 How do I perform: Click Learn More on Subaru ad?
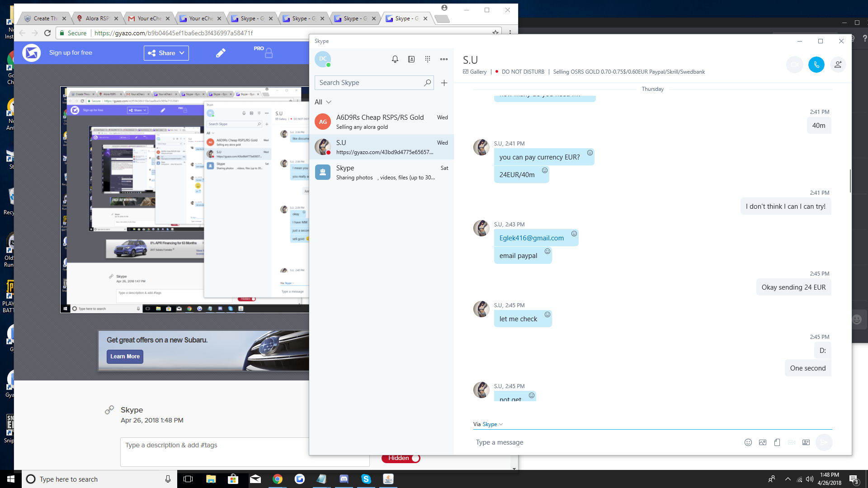point(125,357)
